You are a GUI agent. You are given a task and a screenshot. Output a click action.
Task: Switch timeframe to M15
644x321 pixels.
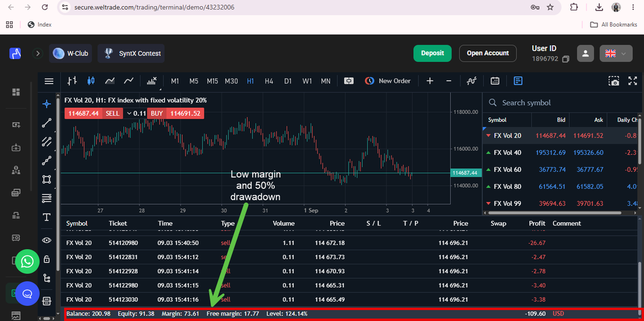tap(213, 81)
